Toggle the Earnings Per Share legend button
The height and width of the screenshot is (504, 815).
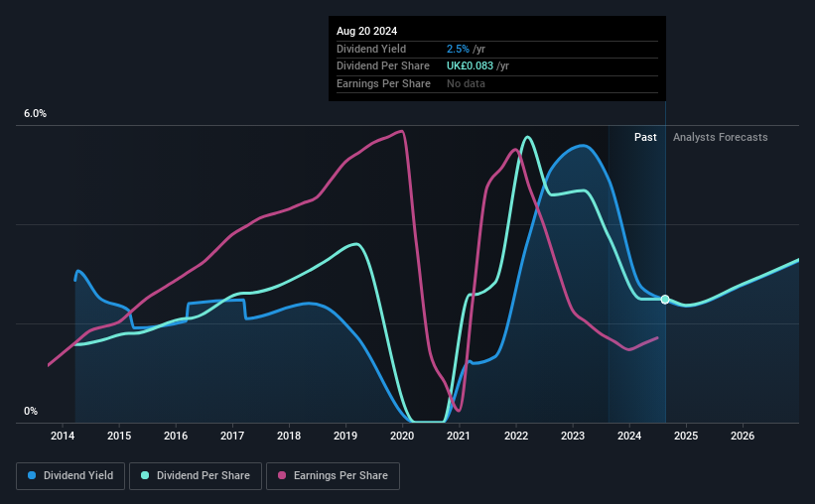[334, 476]
